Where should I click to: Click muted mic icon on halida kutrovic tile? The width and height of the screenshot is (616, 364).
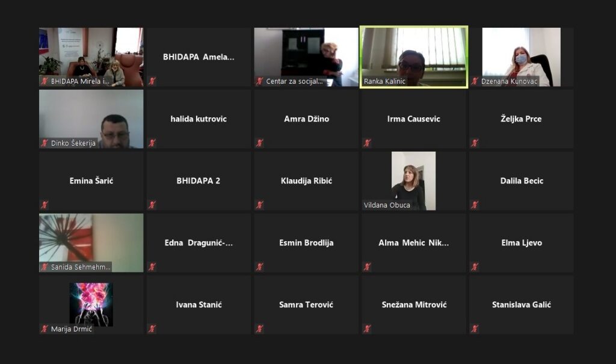tap(152, 143)
